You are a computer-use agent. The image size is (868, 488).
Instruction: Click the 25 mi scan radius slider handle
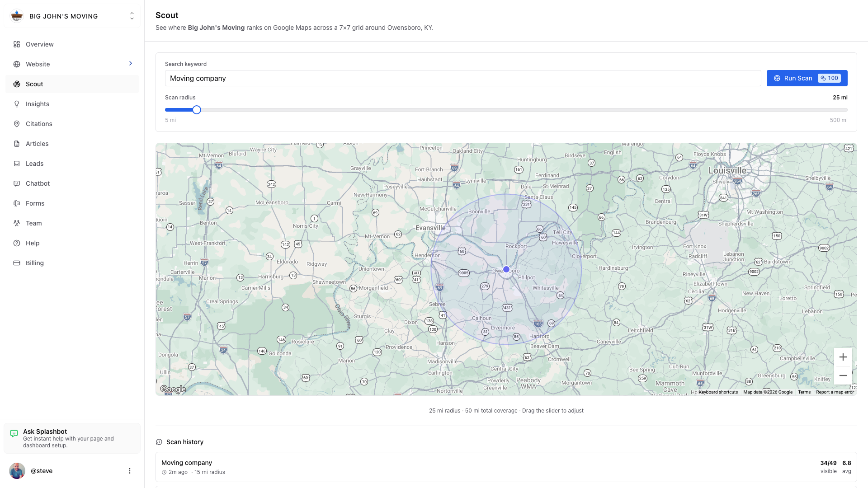[196, 109]
